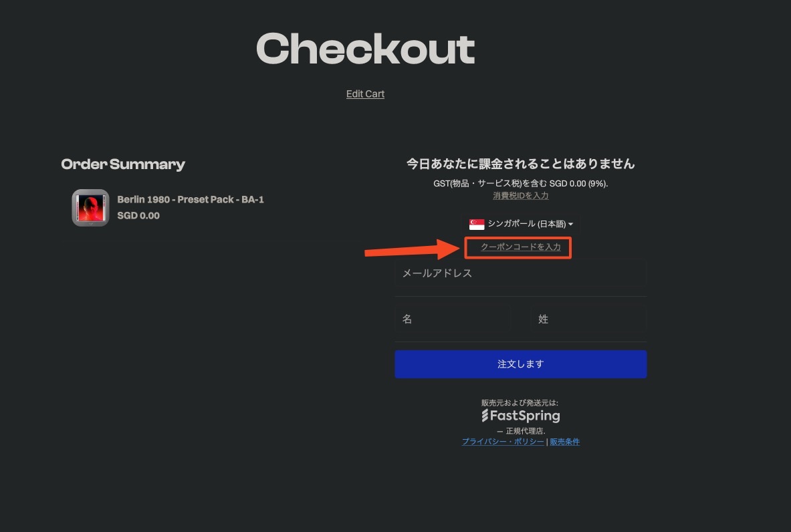Click the caret next to シンガポール (日本語)
The width and height of the screenshot is (791, 532).
[x=570, y=225]
